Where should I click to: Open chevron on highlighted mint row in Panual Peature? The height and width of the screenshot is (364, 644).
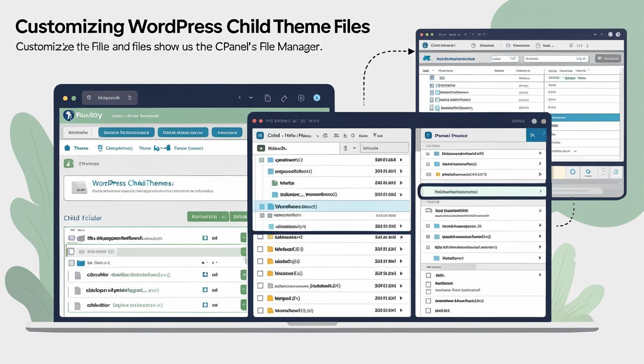coord(540,192)
